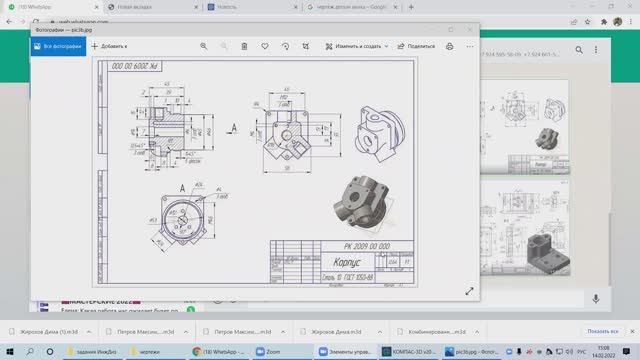This screenshot has width=640, height=360.
Task: Expand options for first 'Петров Максим' download
Action: (186, 332)
